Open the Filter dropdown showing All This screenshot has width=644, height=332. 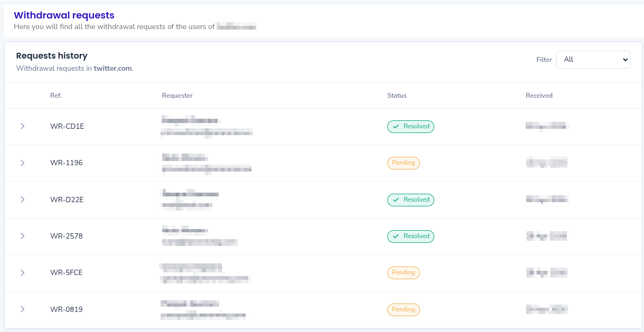tap(593, 59)
